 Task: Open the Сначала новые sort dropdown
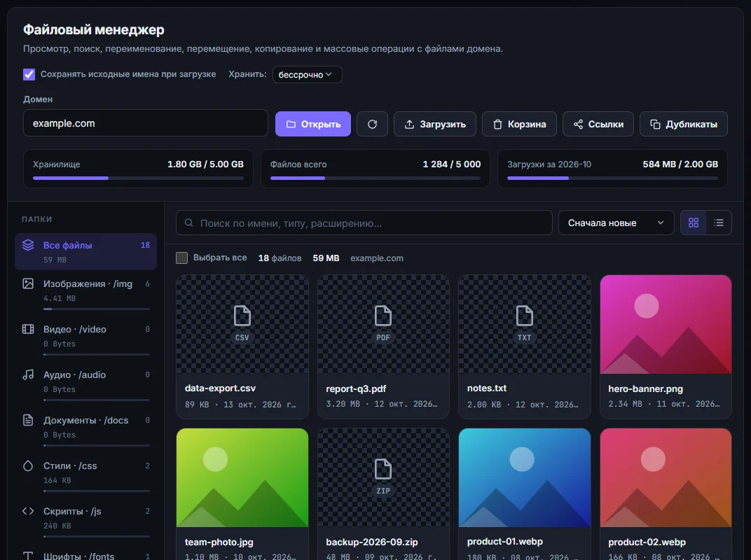click(x=616, y=223)
